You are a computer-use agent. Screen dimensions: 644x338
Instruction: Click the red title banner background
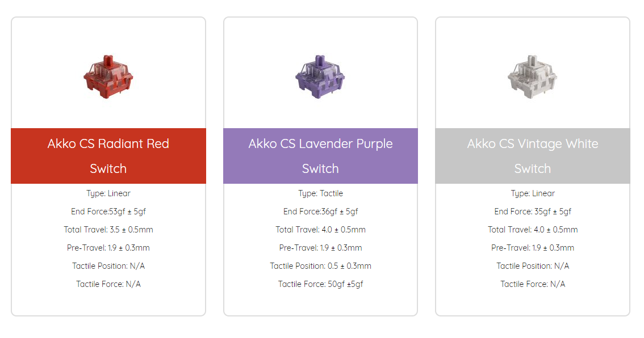[x=108, y=156]
